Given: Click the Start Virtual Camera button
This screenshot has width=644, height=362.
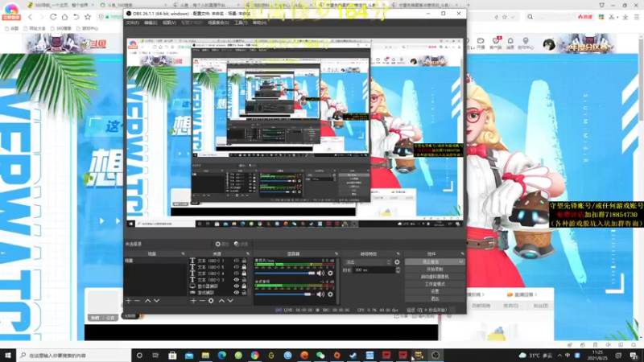Looking at the screenshot, I should tap(435, 277).
